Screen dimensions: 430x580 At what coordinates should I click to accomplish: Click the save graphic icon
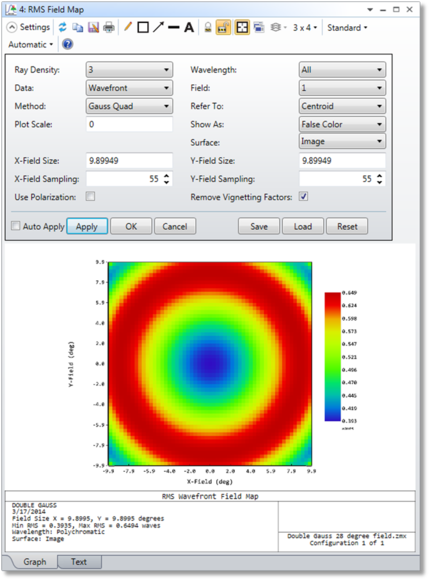point(93,27)
